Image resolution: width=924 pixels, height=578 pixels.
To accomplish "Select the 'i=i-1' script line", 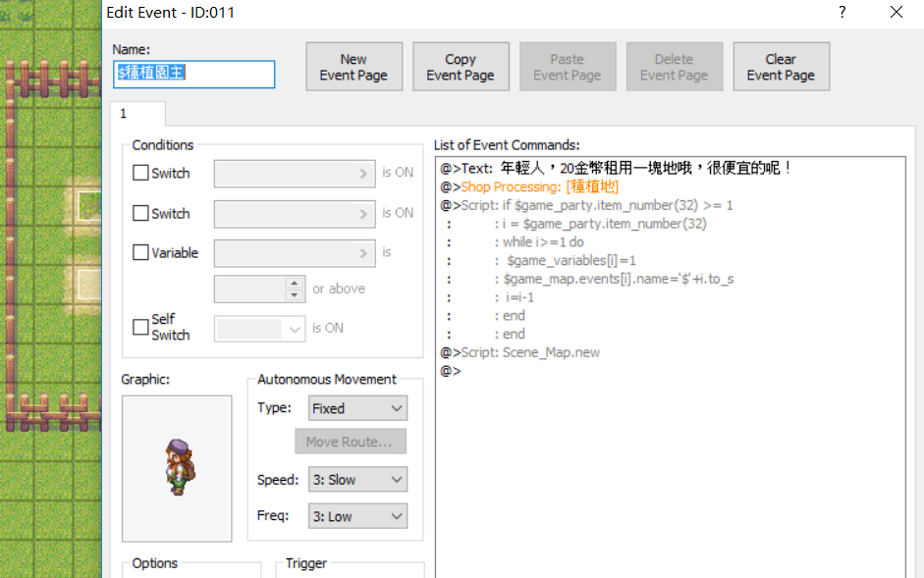I will coord(671,297).
